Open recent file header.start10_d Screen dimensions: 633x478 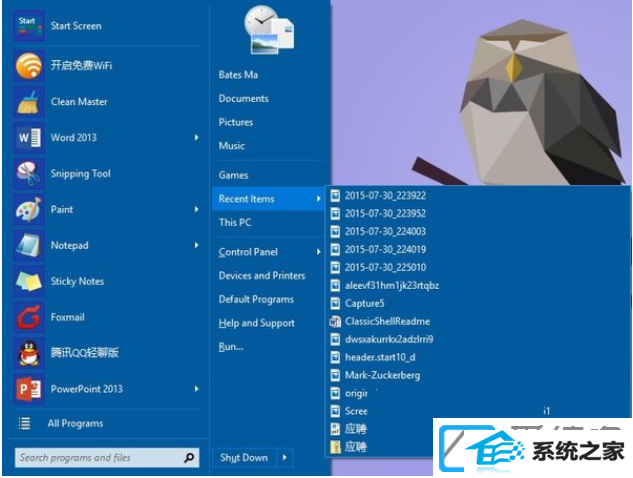[x=380, y=357]
